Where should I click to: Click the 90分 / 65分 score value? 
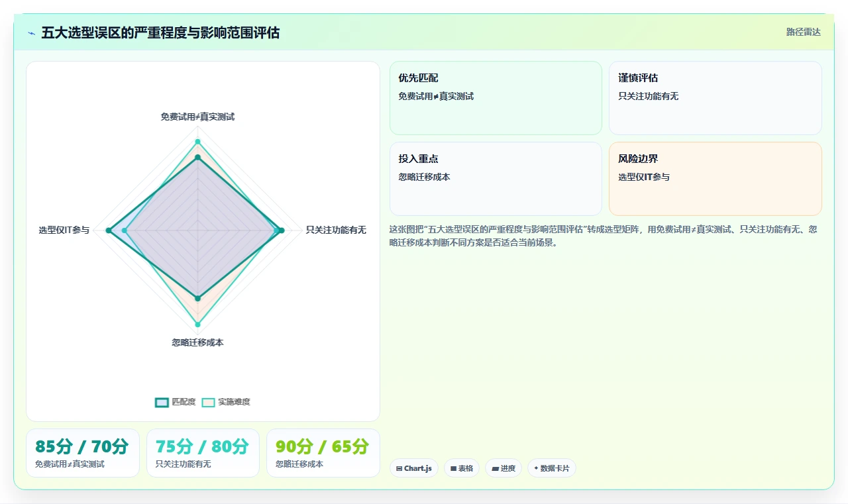point(322,446)
